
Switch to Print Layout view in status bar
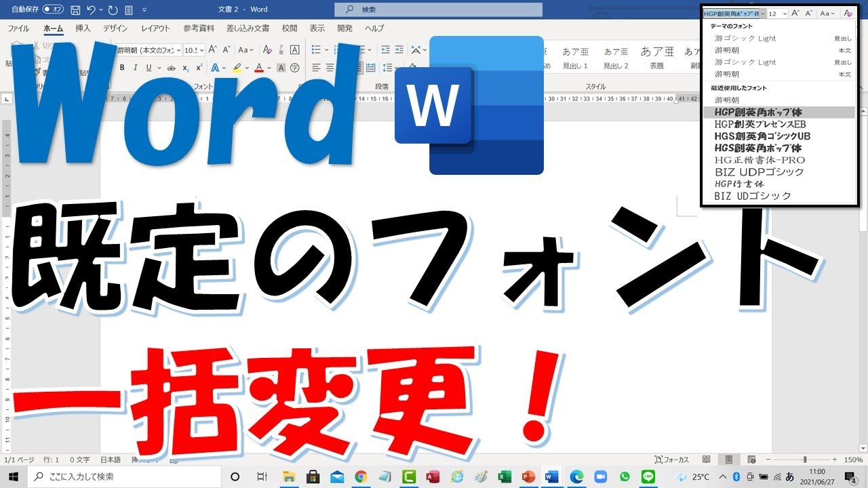coord(728,460)
